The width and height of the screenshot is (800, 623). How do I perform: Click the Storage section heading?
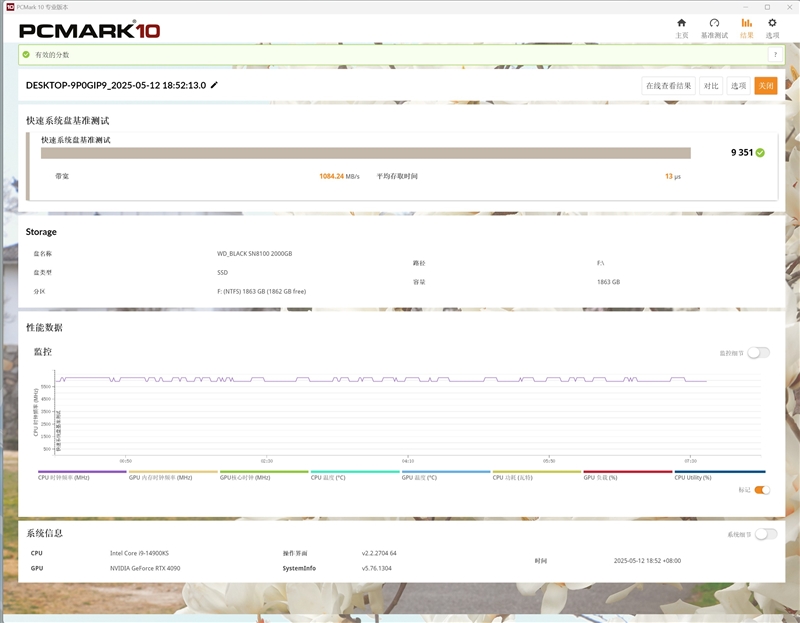click(x=41, y=232)
